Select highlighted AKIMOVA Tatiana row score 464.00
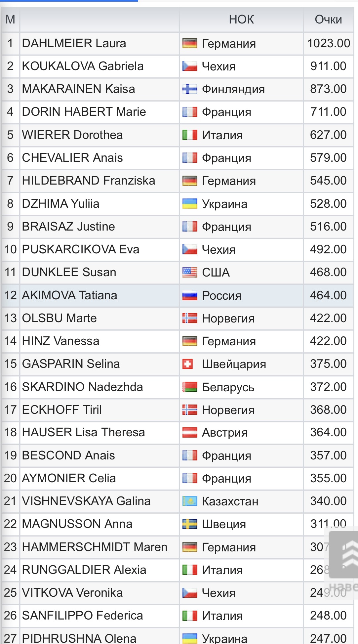The image size is (358, 644). [x=328, y=295]
